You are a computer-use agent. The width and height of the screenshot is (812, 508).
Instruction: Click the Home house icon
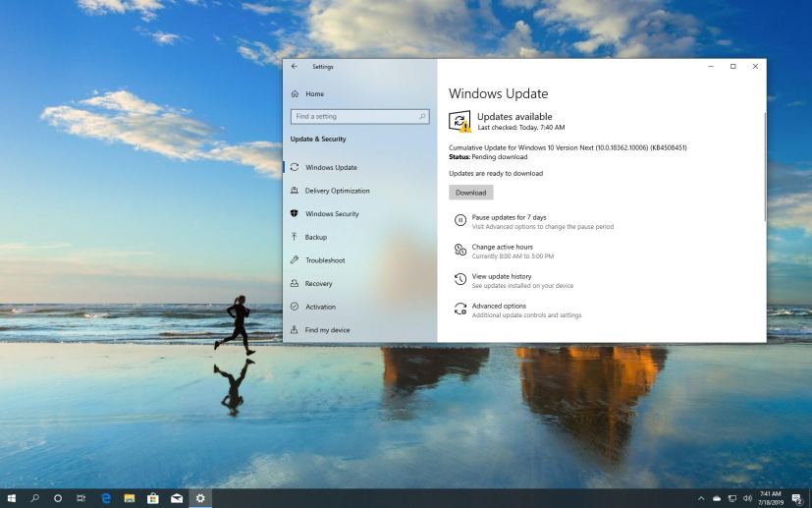[295, 93]
